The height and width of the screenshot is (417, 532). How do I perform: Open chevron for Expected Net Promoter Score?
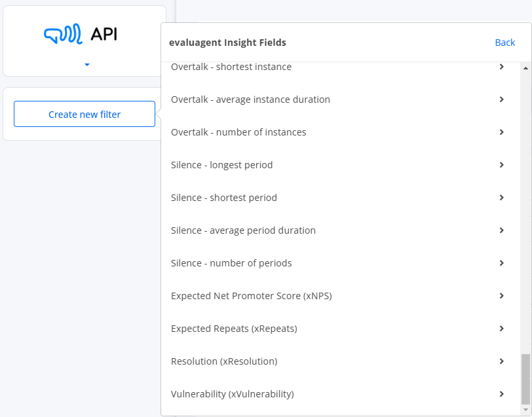click(x=501, y=296)
